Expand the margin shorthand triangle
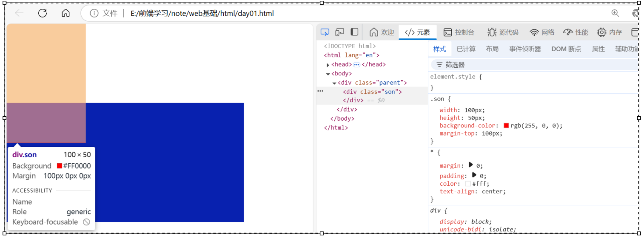 point(471,164)
